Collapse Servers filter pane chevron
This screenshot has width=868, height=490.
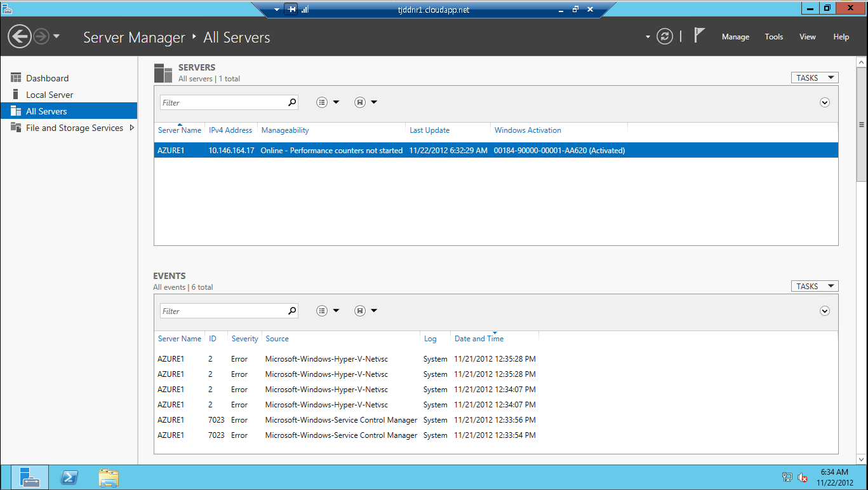825,102
